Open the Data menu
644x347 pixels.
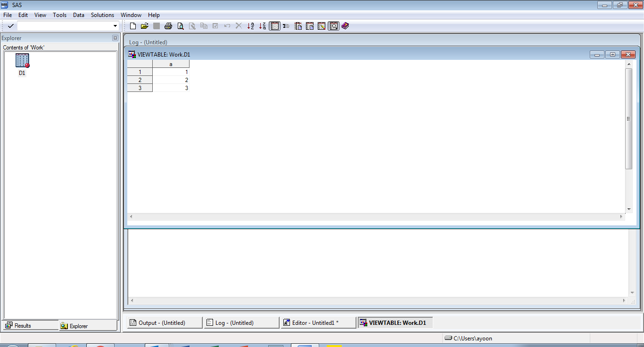coord(78,15)
